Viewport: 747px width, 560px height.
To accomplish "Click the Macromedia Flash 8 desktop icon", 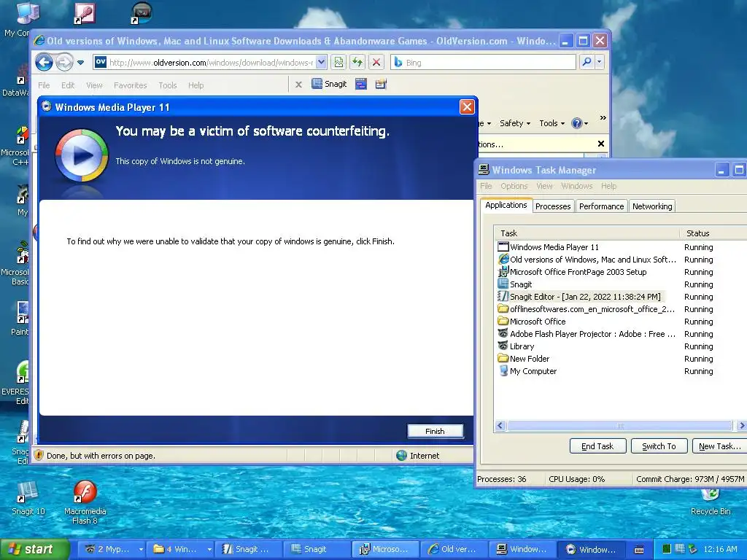I will (85, 502).
